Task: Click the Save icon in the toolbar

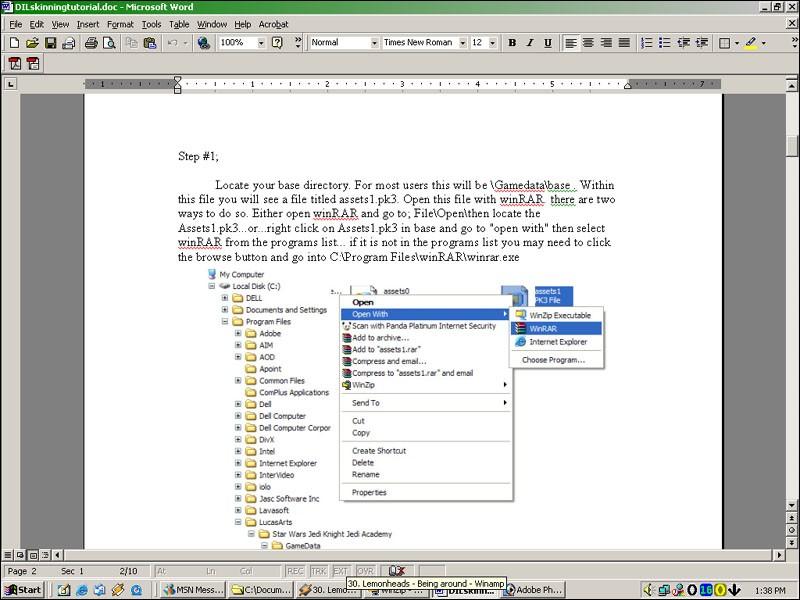Action: [x=51, y=43]
